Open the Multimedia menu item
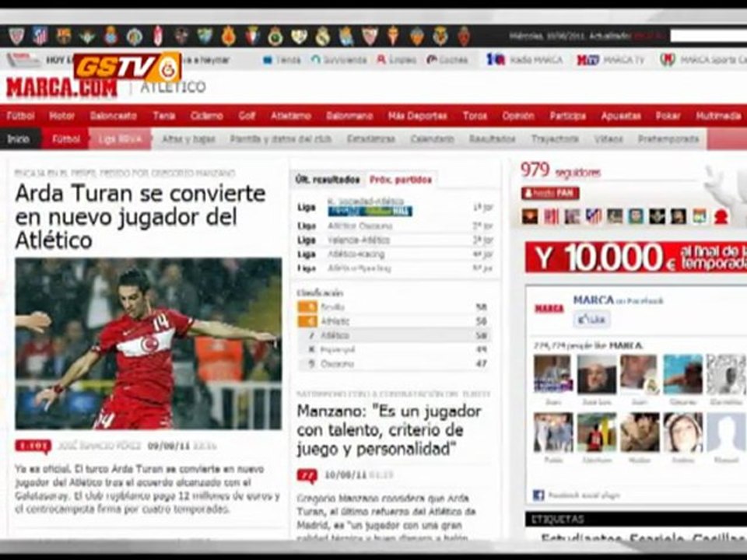The height and width of the screenshot is (560, 747). point(718,116)
